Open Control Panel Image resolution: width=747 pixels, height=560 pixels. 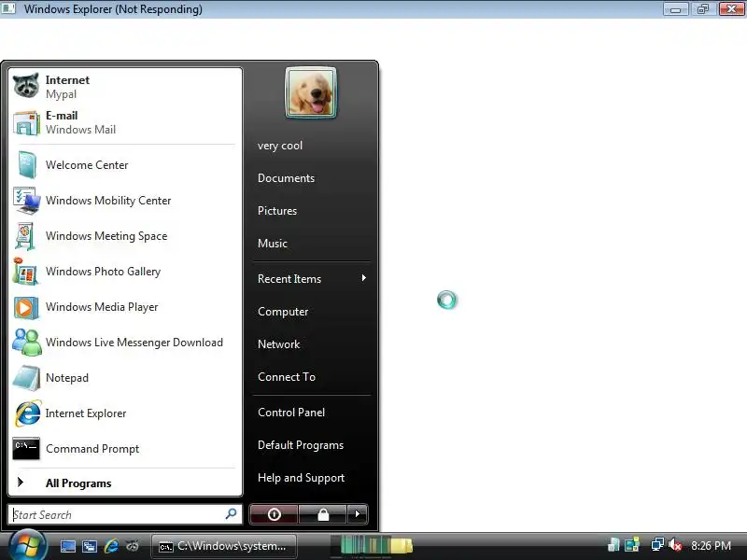[x=291, y=413]
